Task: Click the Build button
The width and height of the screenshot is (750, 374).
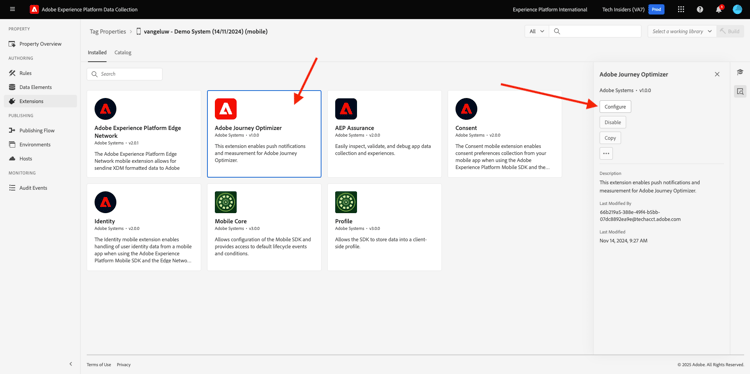Action: 730,31
